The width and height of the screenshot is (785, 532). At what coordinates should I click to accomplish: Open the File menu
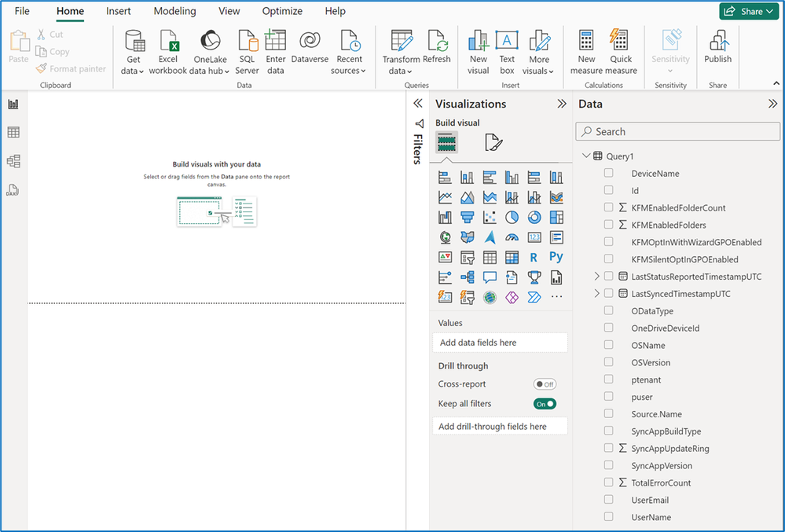pyautogui.click(x=22, y=11)
